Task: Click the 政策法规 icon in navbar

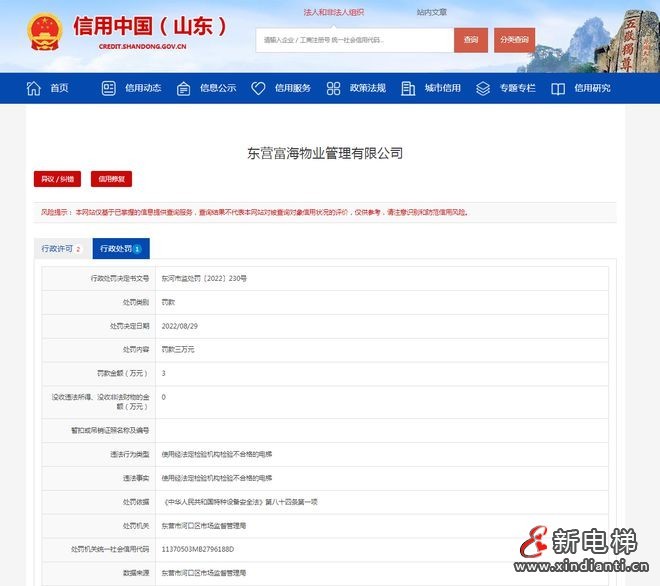Action: [x=333, y=88]
